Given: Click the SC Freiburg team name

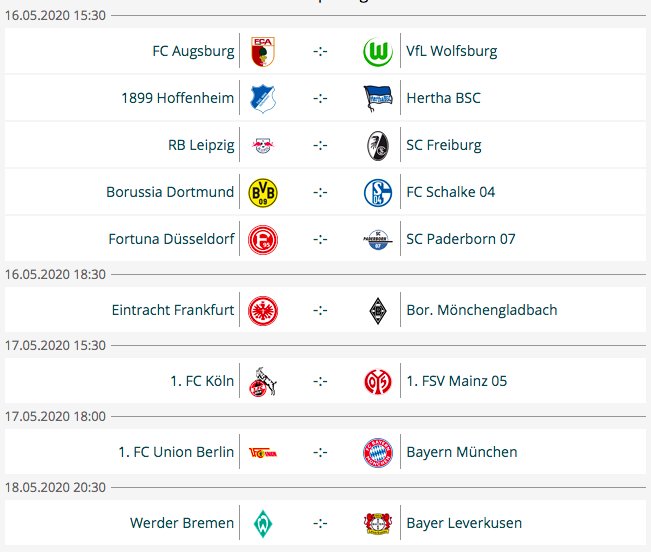Looking at the screenshot, I should click(x=443, y=145).
